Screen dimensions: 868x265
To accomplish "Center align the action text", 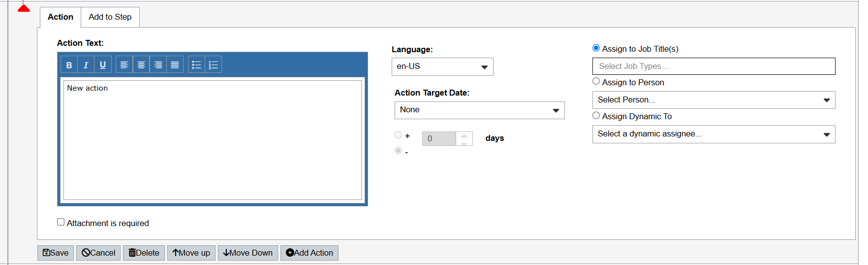I will [141, 65].
